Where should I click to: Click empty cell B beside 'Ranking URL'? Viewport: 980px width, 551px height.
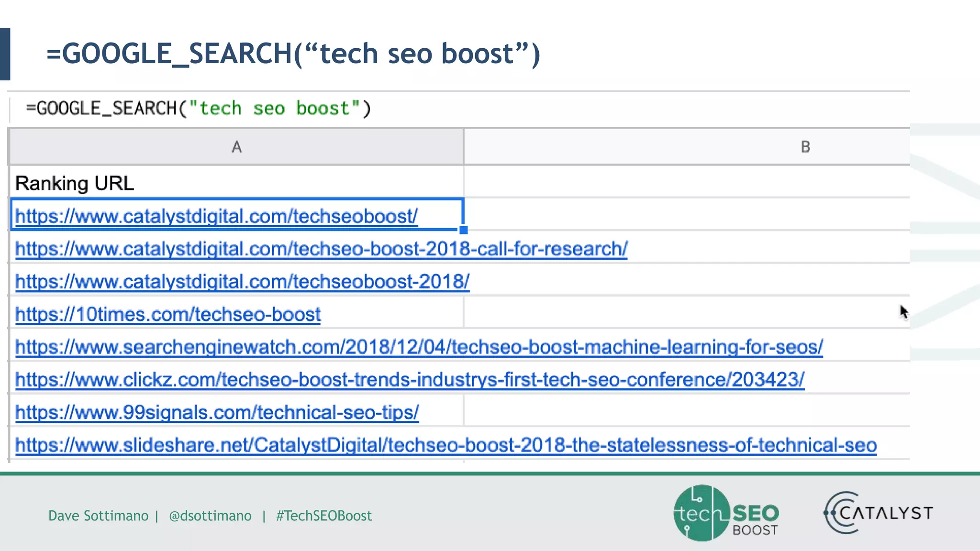click(687, 182)
